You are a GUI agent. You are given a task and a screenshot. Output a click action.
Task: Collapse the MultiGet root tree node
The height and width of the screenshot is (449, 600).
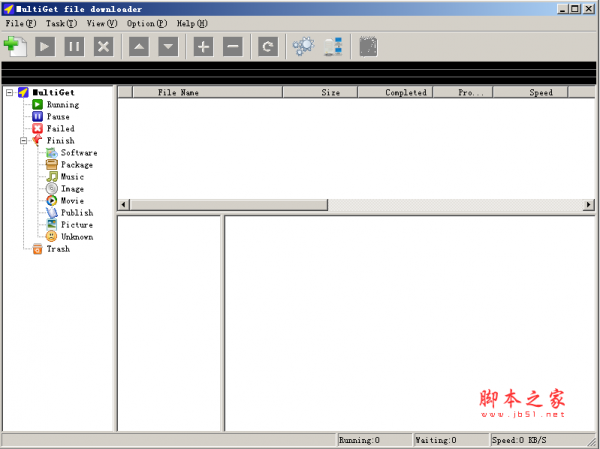pos(9,93)
